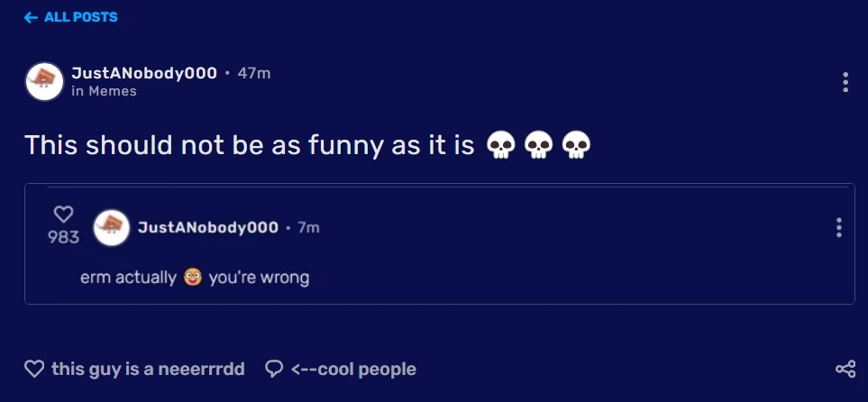Like the quoted comment with its heart icon
This screenshot has height=402, width=868.
coord(63,215)
